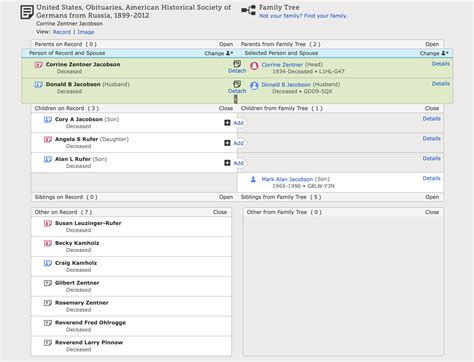Image resolution: width=474 pixels, height=362 pixels.
Task: Detach Corrine Zentner Jacobson from the tree
Action: point(237,71)
